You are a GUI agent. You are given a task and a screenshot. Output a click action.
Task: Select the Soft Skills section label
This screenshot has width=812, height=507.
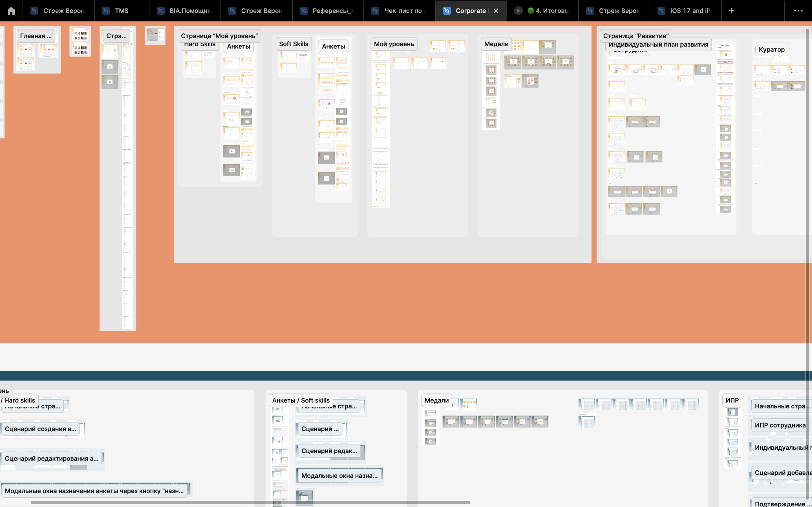(293, 44)
